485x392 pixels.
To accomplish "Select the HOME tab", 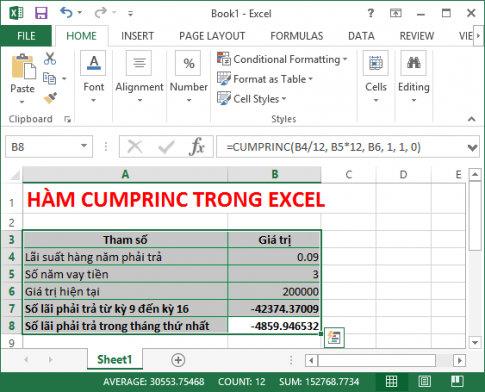I will point(81,36).
